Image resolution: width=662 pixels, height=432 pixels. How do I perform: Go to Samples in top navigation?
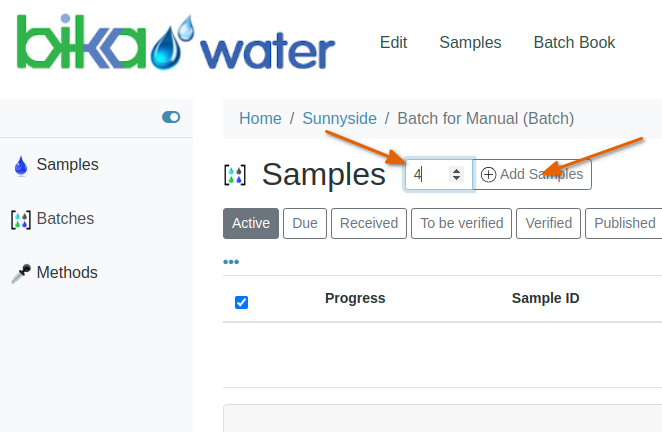(x=470, y=43)
